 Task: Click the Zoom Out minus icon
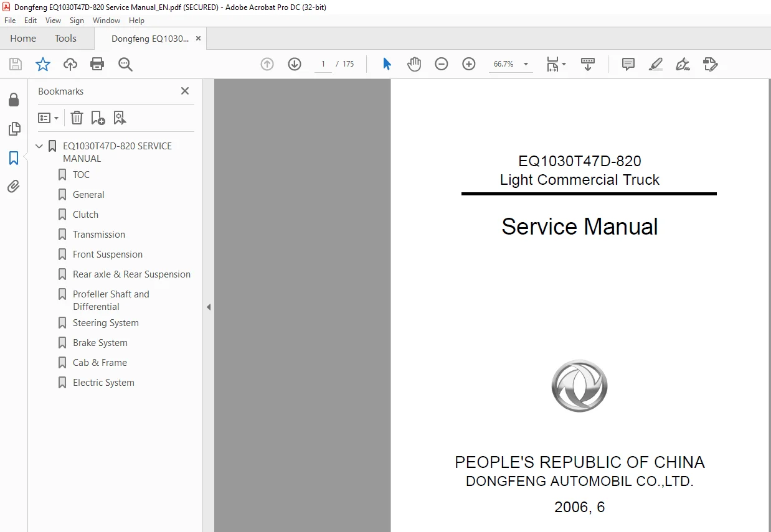tap(442, 64)
